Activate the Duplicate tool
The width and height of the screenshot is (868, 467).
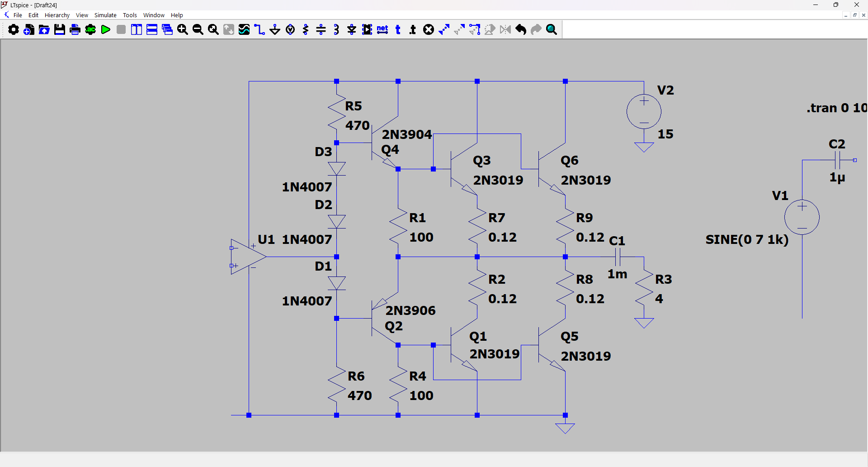(444, 30)
